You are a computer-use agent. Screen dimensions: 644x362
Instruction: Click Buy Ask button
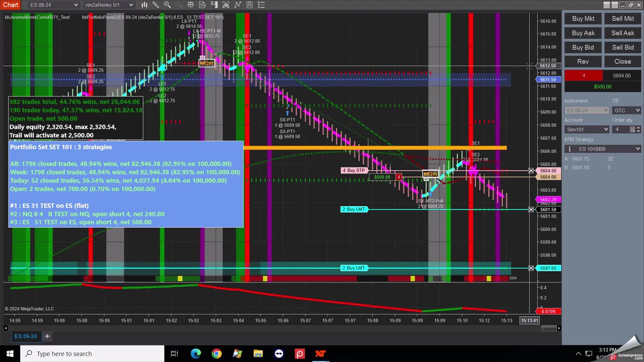pos(583,33)
